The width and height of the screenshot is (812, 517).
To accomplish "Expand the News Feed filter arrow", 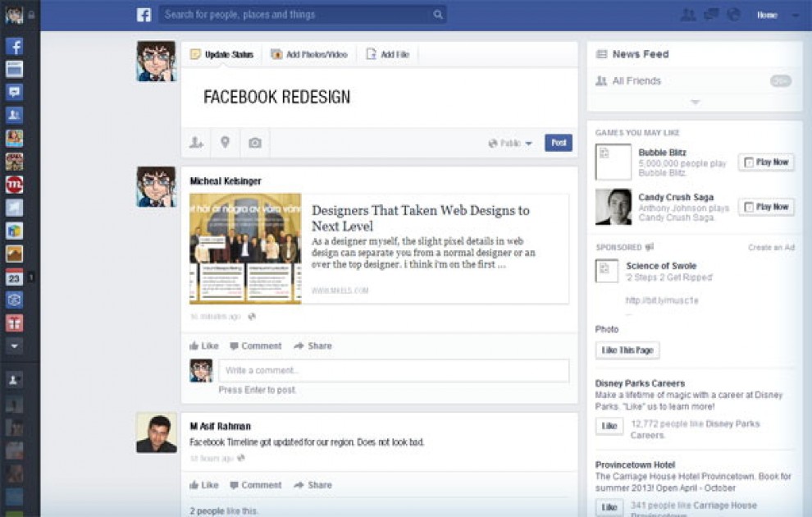I will pyautogui.click(x=695, y=102).
